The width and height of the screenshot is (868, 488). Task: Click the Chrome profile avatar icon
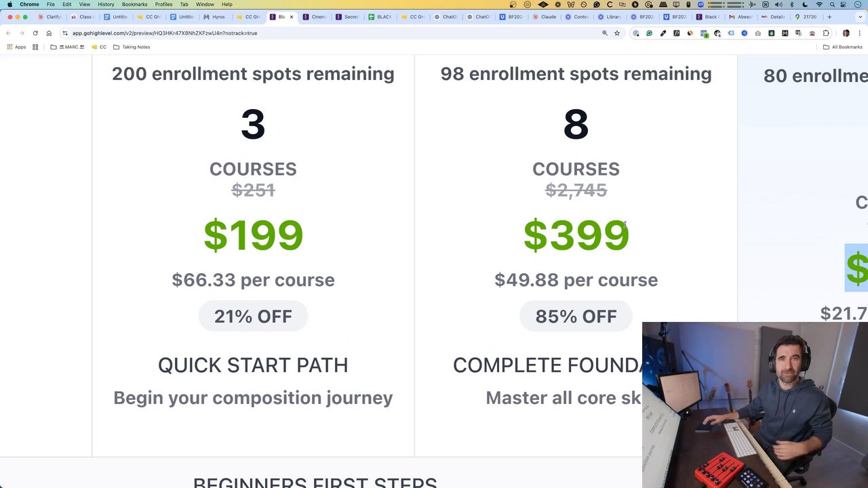pyautogui.click(x=846, y=33)
